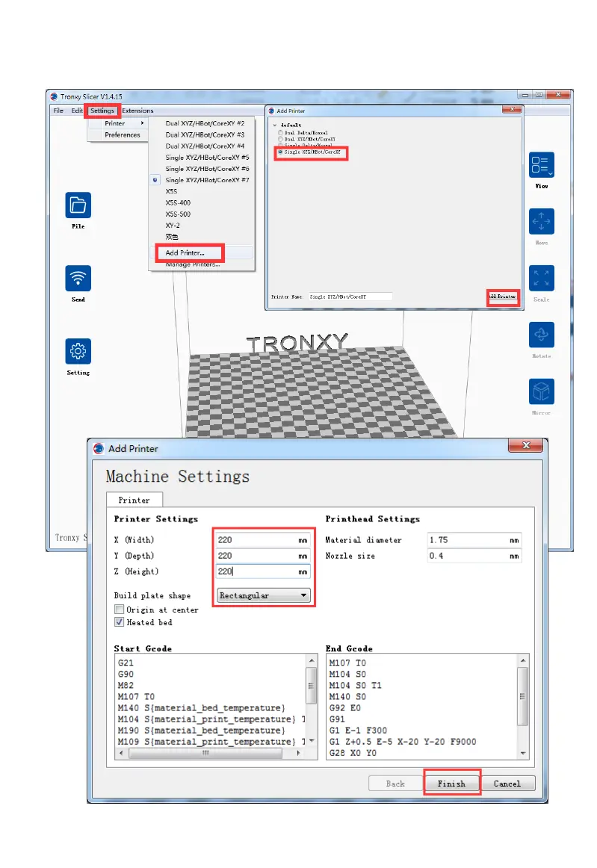Uncheck the Heated bed checkbox
The height and width of the screenshot is (868, 597).
tap(119, 622)
